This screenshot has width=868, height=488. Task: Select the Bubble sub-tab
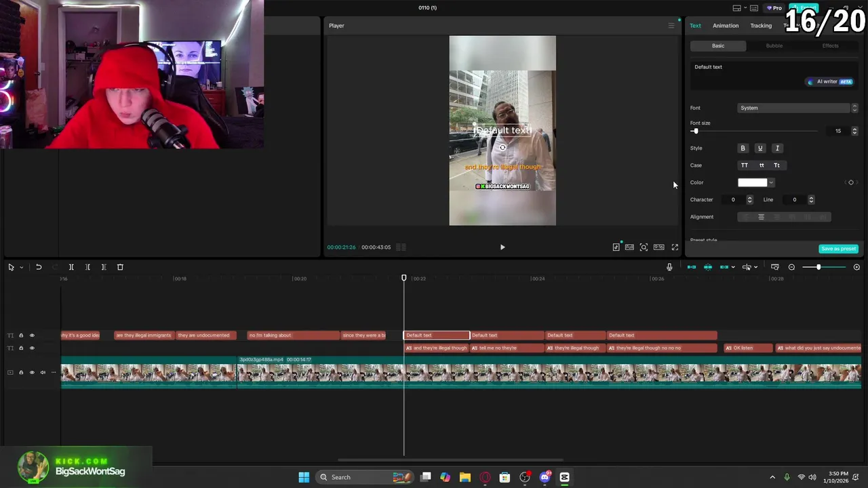(774, 46)
